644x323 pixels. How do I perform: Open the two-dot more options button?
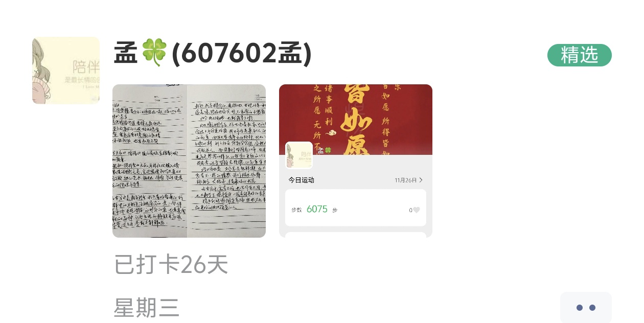coord(586,307)
